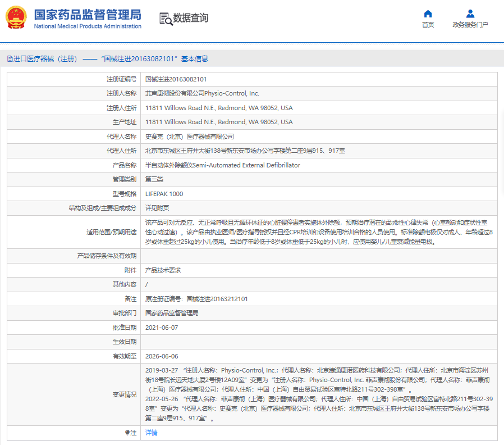Image resolution: width=504 pixels, height=445 pixels.
Task: Click the 国械注进20163082101 value in the table
Action: [x=176, y=79]
